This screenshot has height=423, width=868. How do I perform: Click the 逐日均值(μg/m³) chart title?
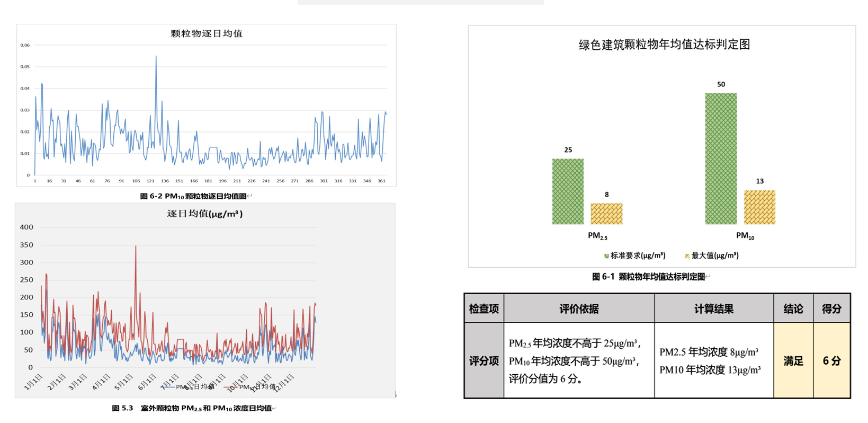click(x=205, y=214)
